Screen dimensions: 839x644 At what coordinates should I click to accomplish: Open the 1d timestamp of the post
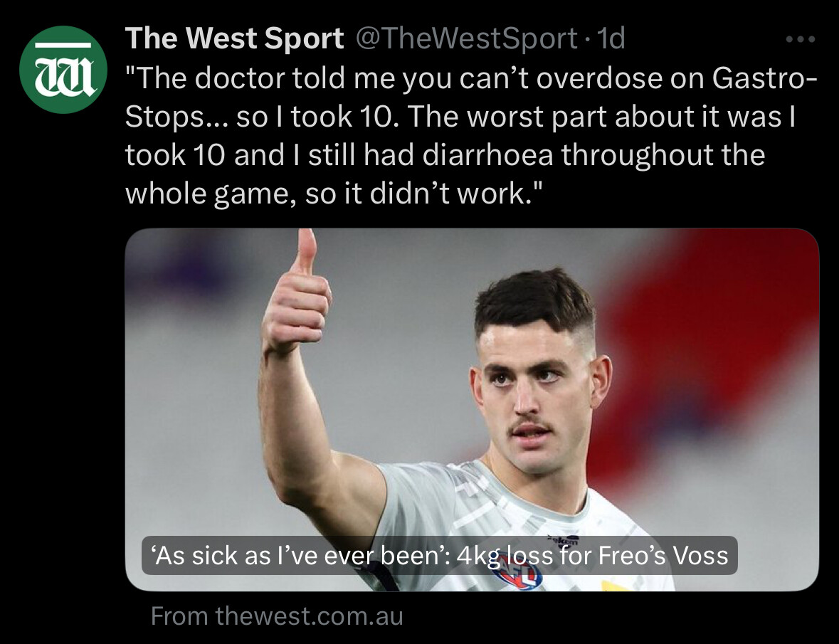pos(611,38)
